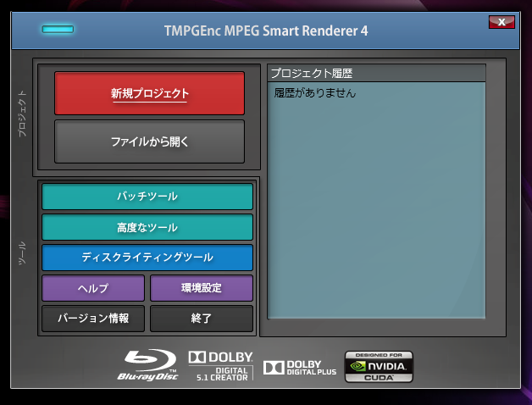Start a 新規プロジェクト (new project)
The image size is (532, 405).
coord(149,93)
